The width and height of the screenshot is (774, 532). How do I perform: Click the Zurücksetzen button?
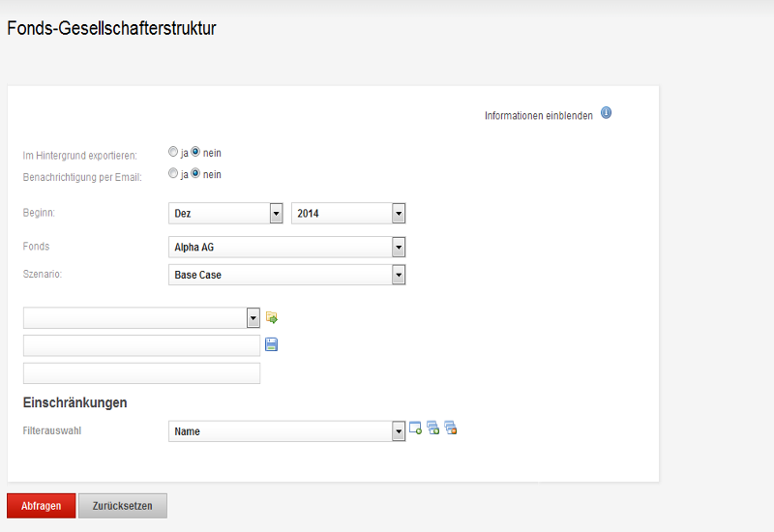[x=123, y=506]
